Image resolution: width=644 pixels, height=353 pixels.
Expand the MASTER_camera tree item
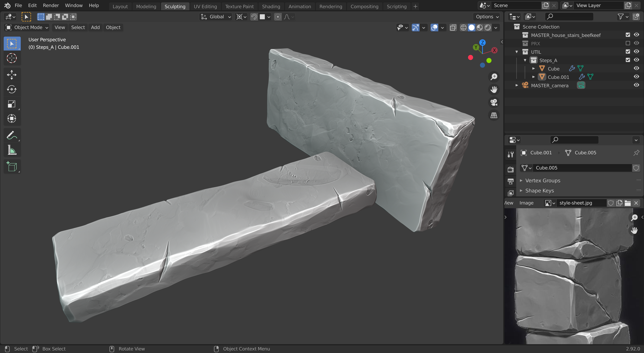pyautogui.click(x=517, y=85)
